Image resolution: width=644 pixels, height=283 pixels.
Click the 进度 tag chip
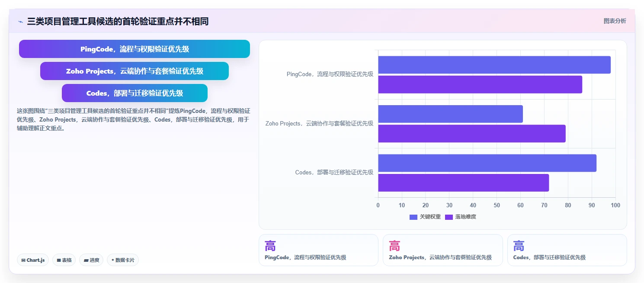(91, 260)
